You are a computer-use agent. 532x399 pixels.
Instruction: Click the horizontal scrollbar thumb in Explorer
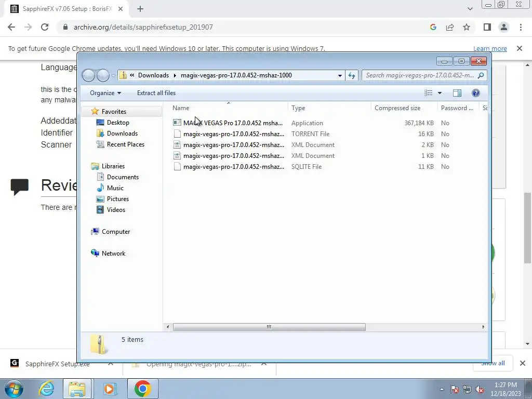(269, 327)
